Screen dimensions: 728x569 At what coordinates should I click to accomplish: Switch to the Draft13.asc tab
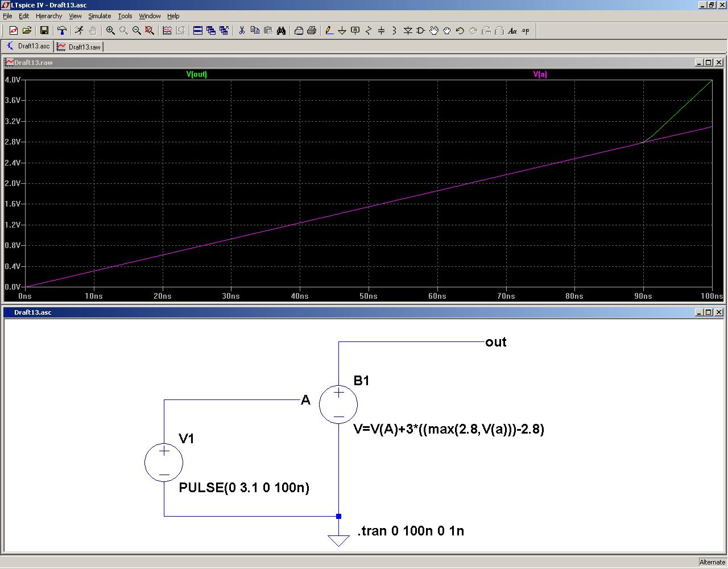[28, 46]
